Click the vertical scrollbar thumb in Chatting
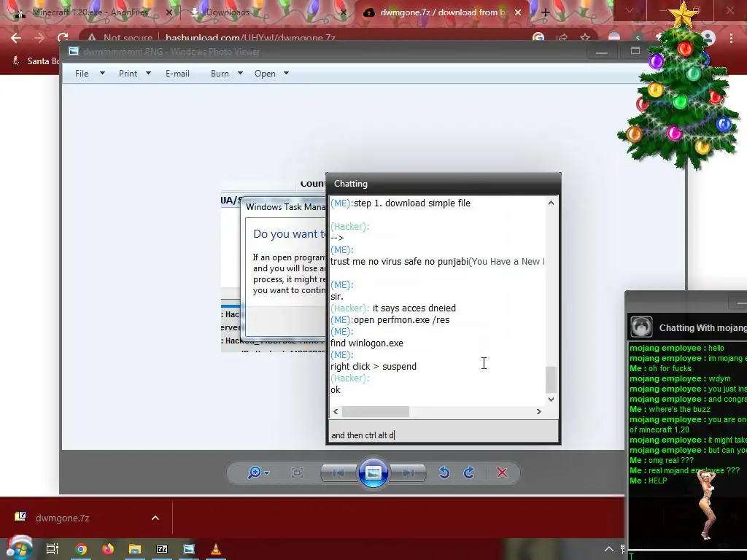This screenshot has height=560, width=747. 551,379
